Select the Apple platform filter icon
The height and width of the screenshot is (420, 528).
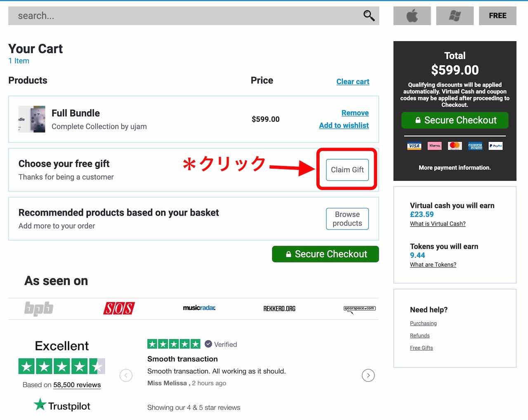click(x=412, y=16)
